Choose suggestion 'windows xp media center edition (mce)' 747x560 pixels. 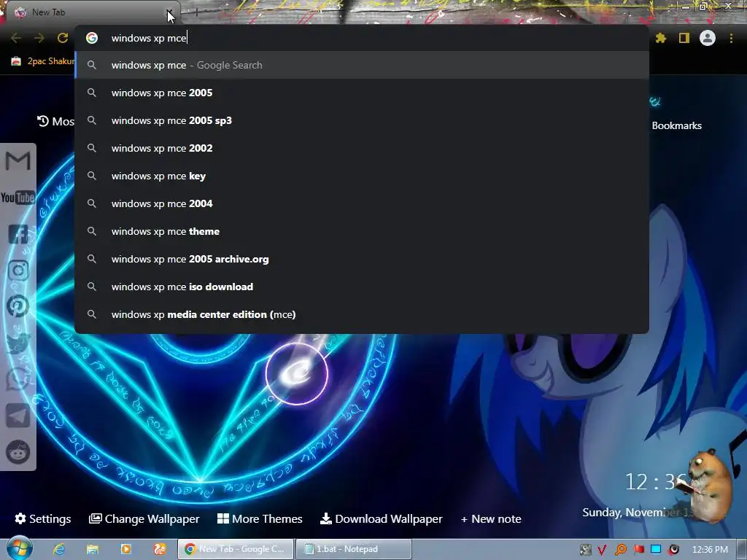coord(362,314)
